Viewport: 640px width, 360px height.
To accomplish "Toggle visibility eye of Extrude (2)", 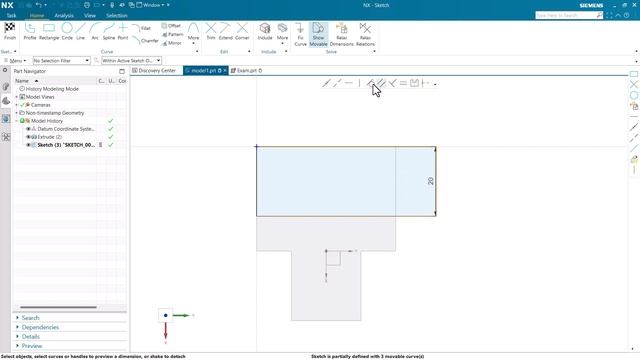I will coord(28,137).
